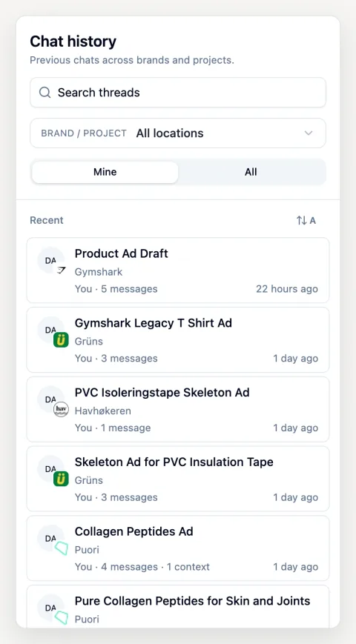Click the Grüns badge on Skeleton Ad for PVC Insulation Tape
Image resolution: width=356 pixels, height=644 pixels.
point(61,479)
